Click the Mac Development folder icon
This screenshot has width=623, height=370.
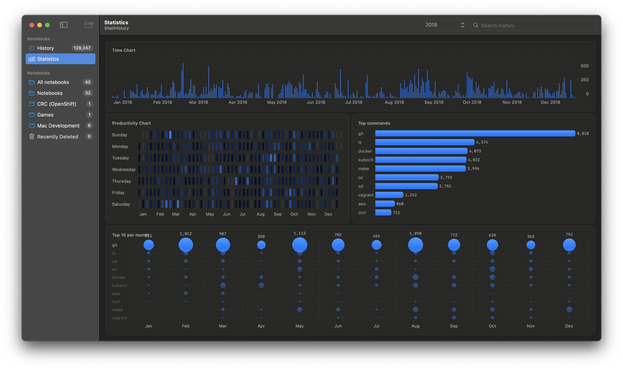coord(32,126)
